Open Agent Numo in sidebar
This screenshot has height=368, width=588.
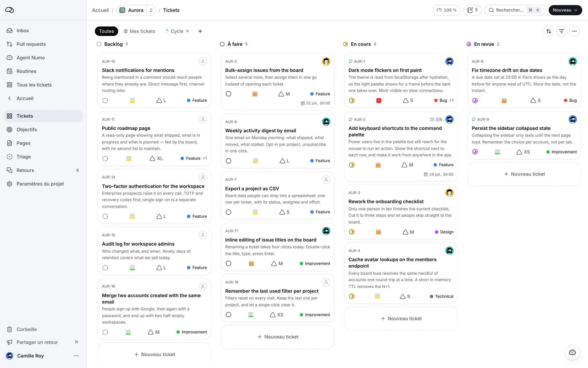pyautogui.click(x=43, y=58)
